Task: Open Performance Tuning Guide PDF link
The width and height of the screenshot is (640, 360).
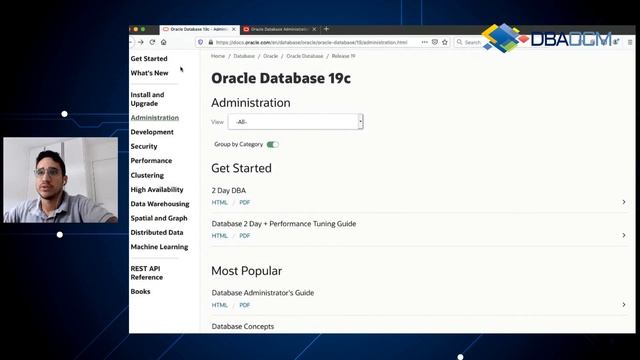Action: coord(244,236)
